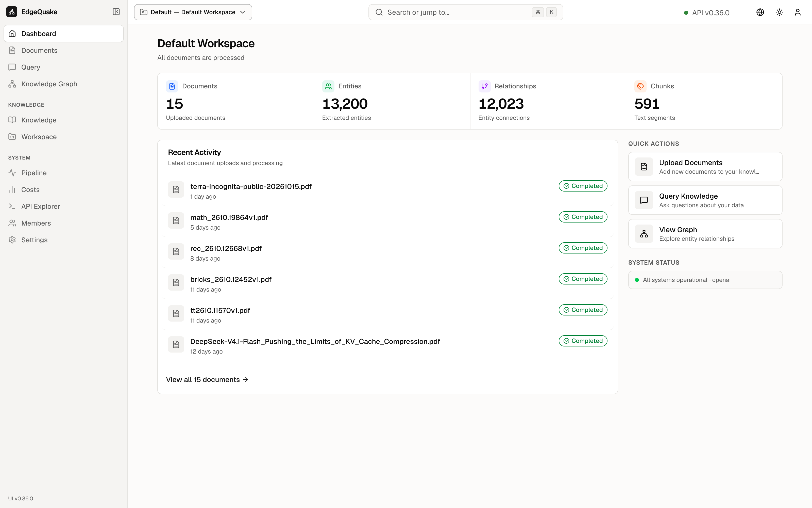Image resolution: width=812 pixels, height=508 pixels.
Task: Open math_2610.19864v1.pdf activity row
Action: point(387,221)
